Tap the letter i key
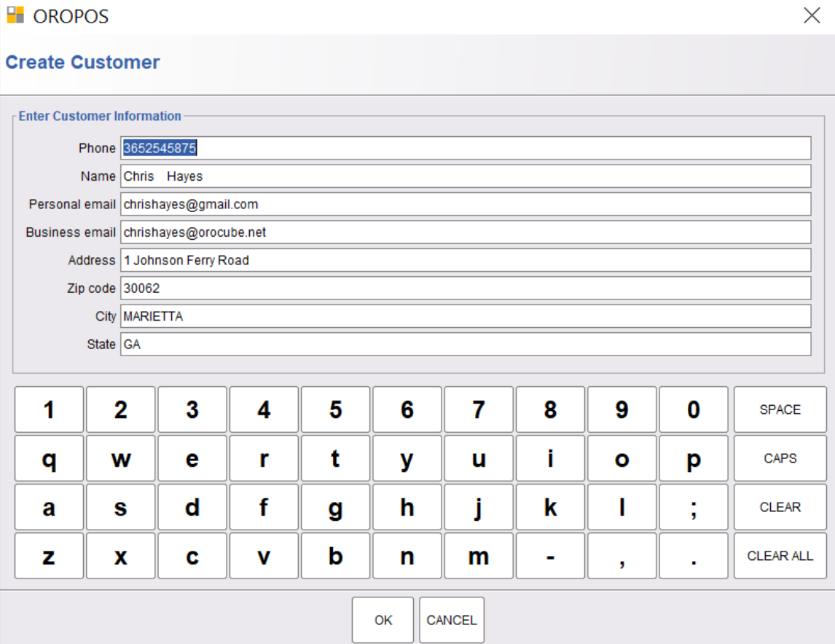This screenshot has width=835, height=644. [x=551, y=459]
